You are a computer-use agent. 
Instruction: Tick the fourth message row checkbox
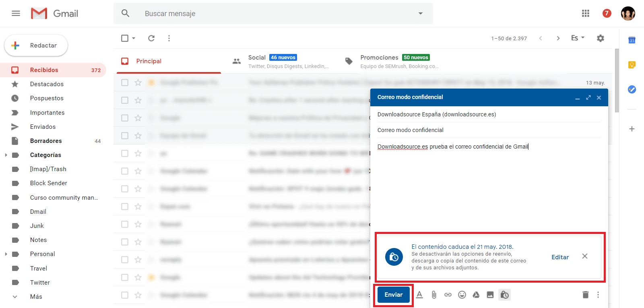tap(125, 136)
